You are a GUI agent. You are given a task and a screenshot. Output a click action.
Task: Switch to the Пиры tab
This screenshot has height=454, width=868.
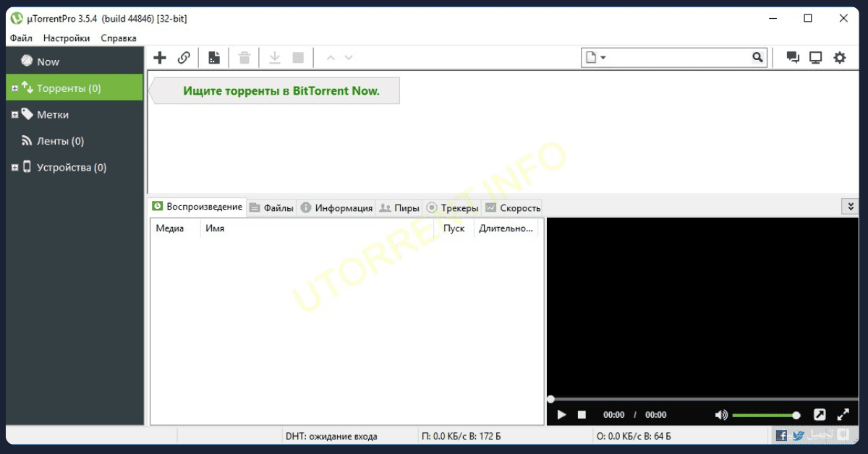pos(399,208)
